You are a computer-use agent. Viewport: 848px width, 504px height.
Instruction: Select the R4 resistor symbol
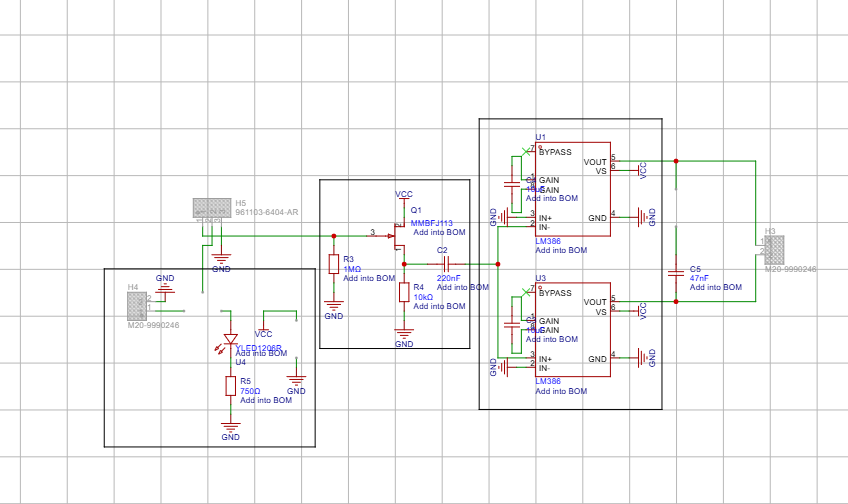click(404, 292)
